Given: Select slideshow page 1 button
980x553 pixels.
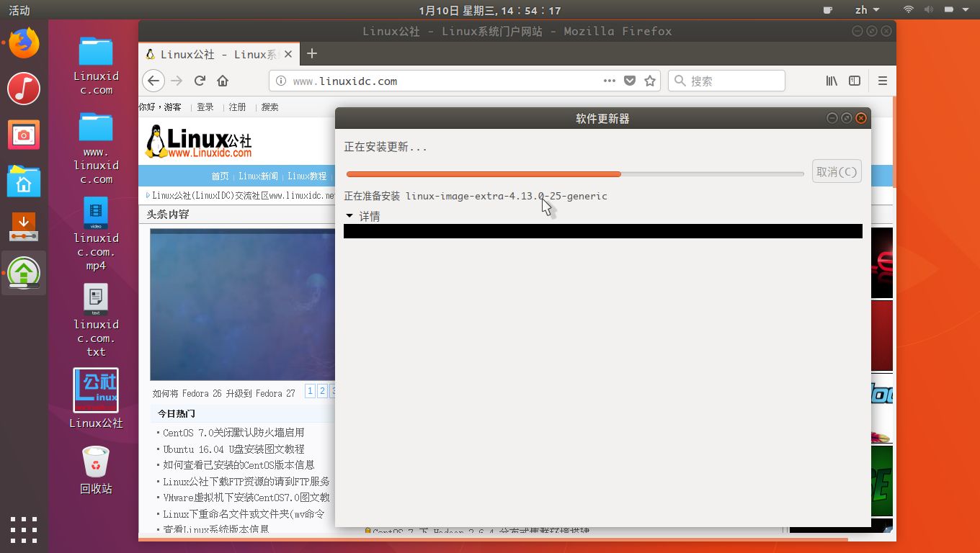Looking at the screenshot, I should [x=310, y=391].
